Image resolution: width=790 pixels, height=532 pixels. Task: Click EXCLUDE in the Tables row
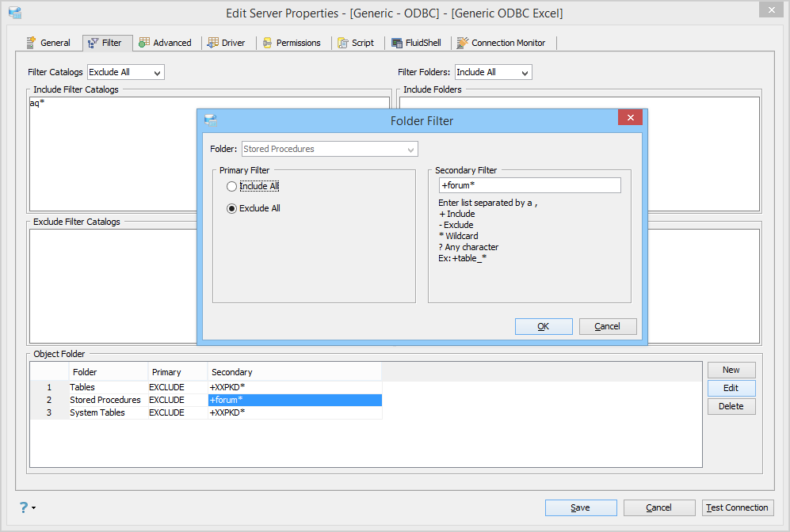(177, 387)
